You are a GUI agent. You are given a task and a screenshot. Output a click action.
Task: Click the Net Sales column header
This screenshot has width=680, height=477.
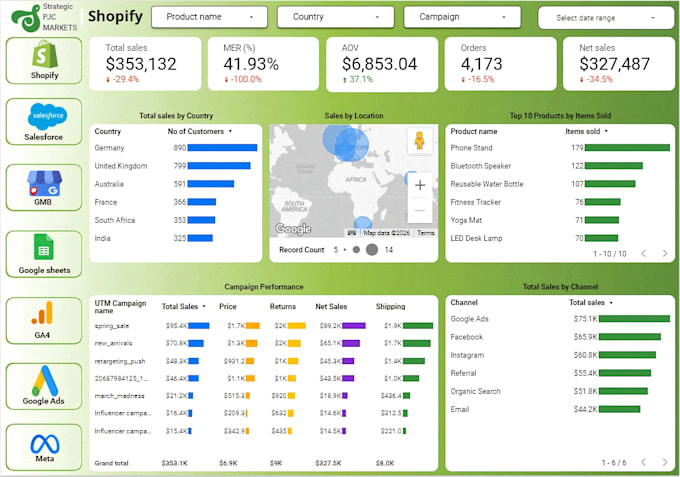[331, 307]
